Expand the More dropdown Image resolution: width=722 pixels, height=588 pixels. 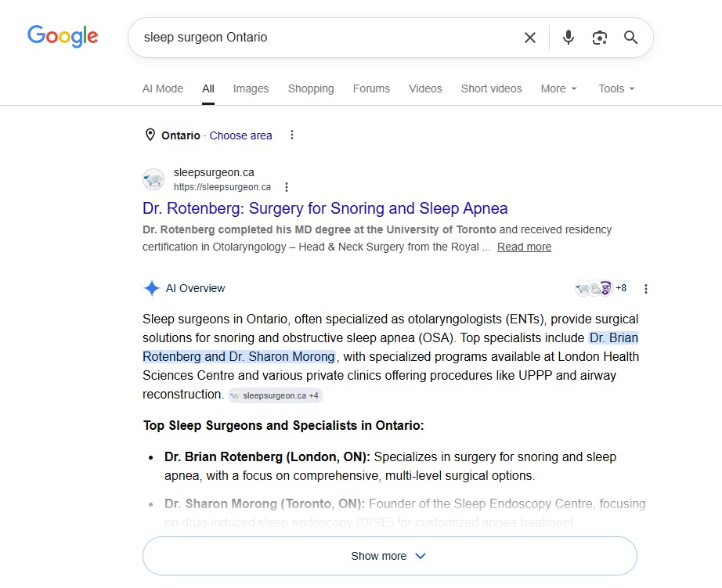click(x=558, y=88)
